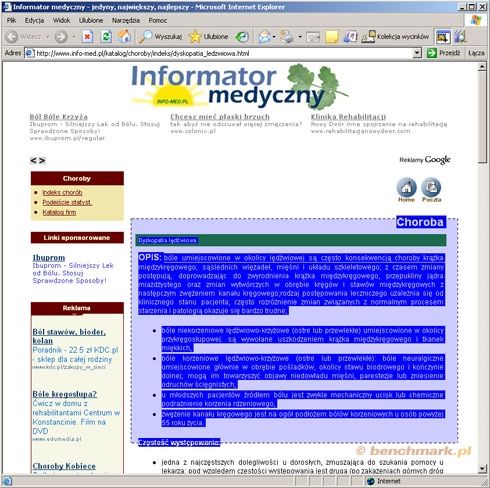
Task: Click the Print toolbar icon
Action: 287,37
